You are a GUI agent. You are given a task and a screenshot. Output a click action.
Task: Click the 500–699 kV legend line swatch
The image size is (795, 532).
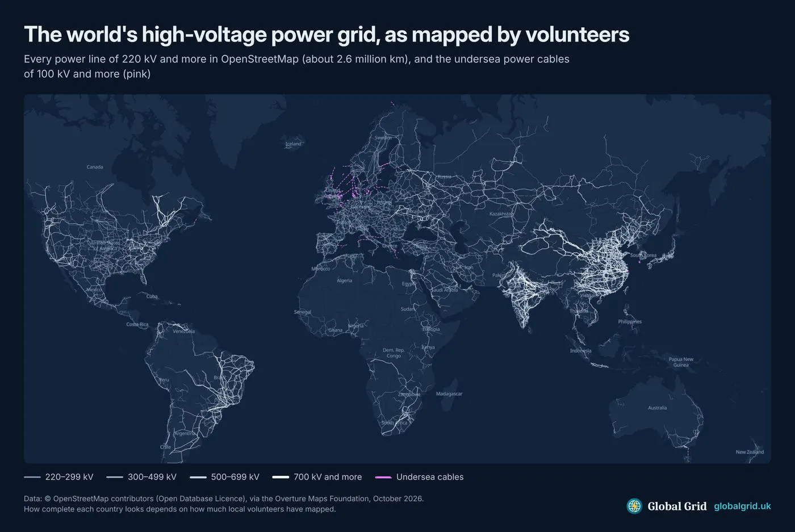coord(198,477)
